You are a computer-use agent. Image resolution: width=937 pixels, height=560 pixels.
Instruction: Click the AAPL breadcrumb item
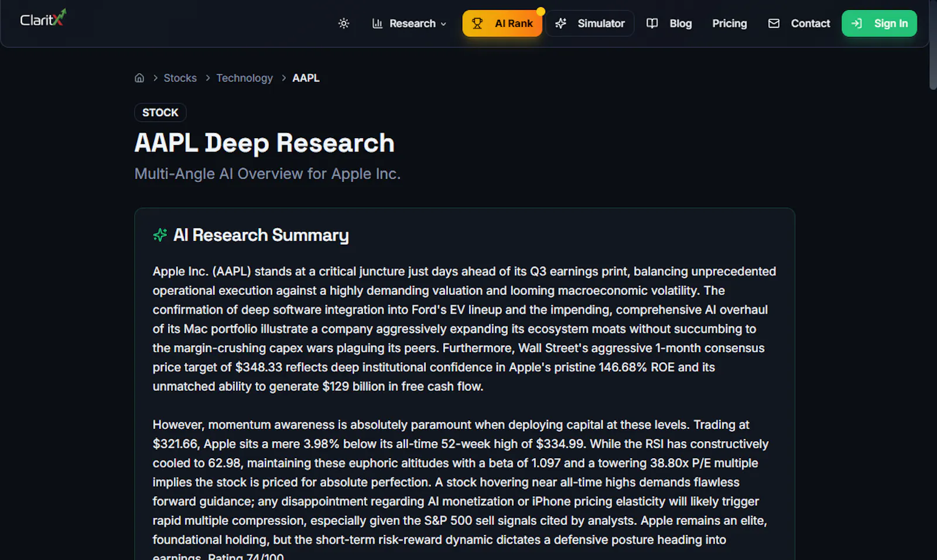pyautogui.click(x=306, y=78)
